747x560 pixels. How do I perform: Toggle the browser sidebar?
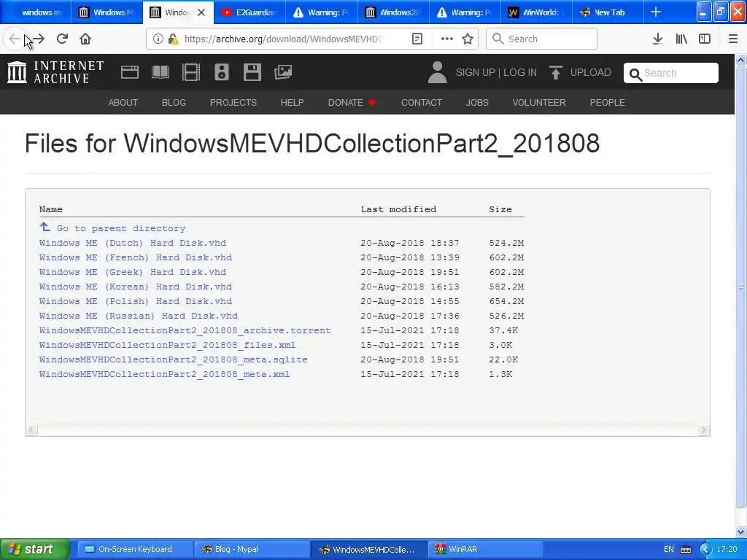[x=704, y=39]
